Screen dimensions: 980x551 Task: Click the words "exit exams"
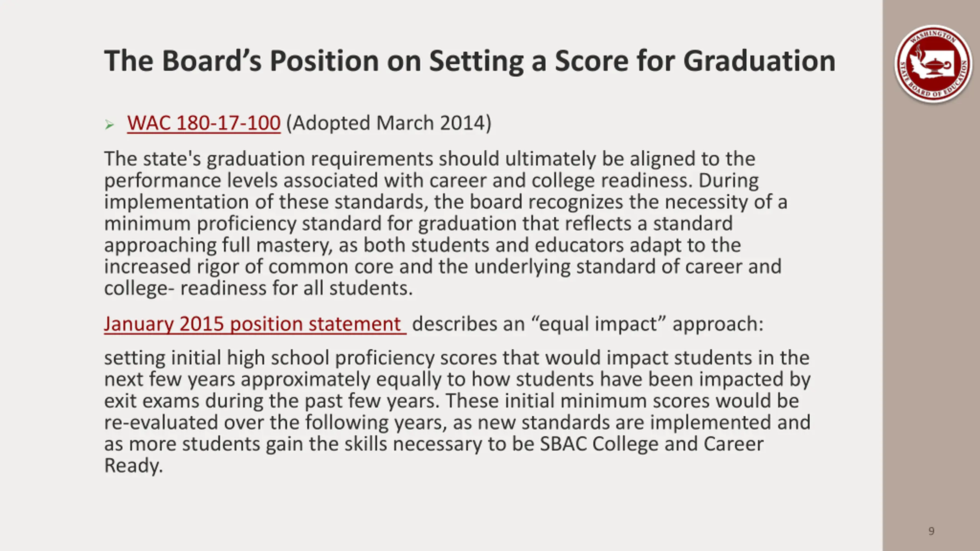152,401
